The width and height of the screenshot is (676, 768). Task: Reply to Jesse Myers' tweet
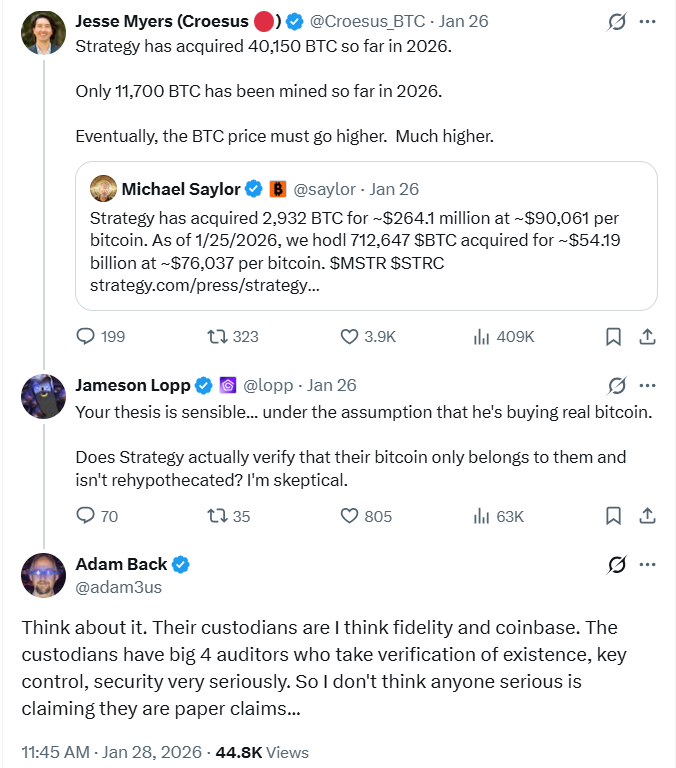click(87, 336)
